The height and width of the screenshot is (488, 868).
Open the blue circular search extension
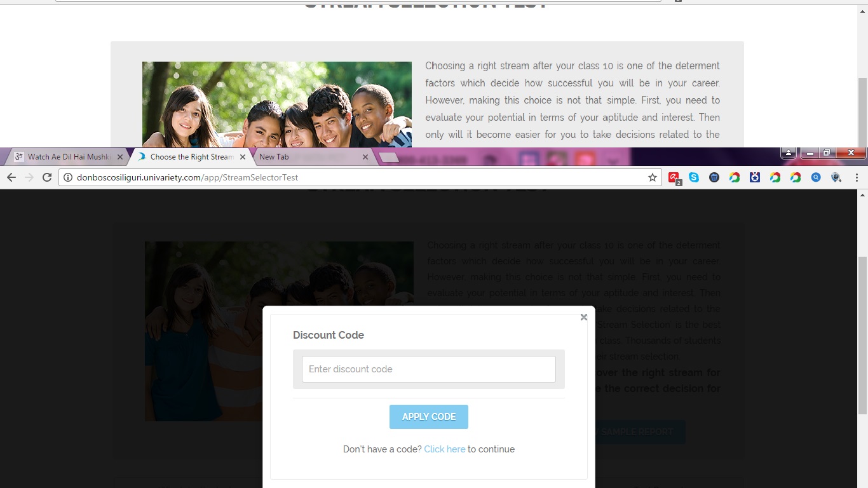(x=816, y=178)
